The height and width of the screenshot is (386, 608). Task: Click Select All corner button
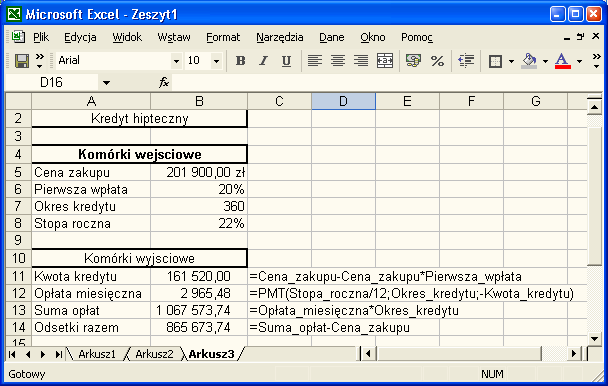coord(18,101)
